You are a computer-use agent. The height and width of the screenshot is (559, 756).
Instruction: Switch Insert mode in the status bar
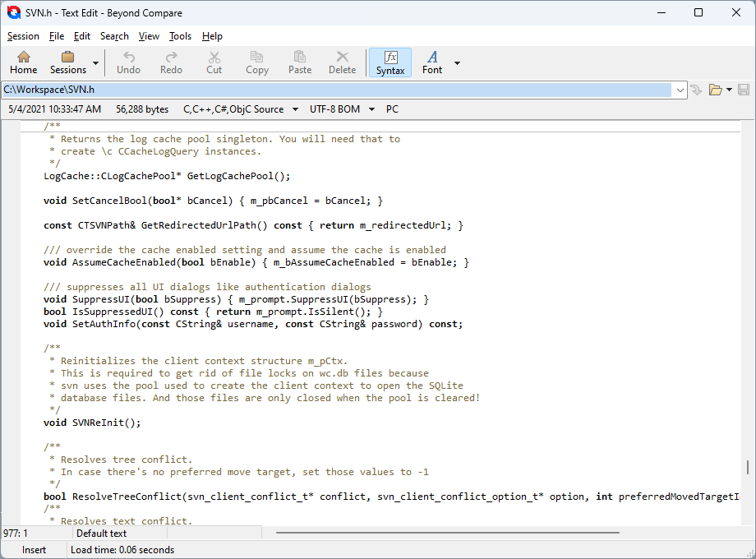click(x=33, y=549)
